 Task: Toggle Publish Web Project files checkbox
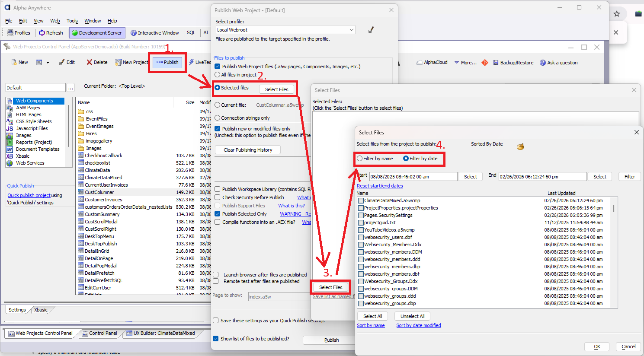pos(218,67)
